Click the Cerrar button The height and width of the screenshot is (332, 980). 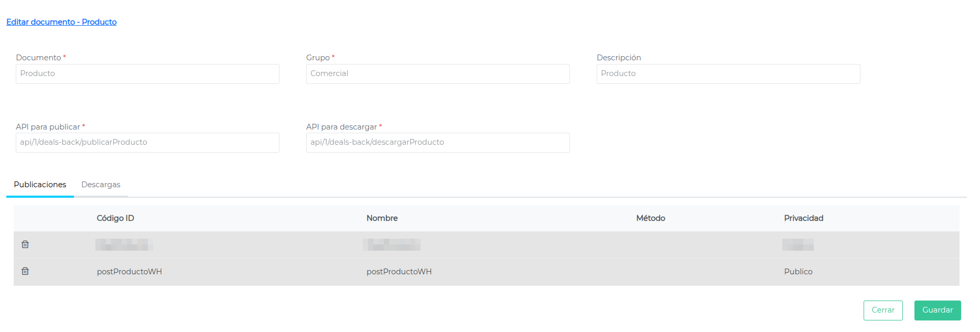point(882,310)
